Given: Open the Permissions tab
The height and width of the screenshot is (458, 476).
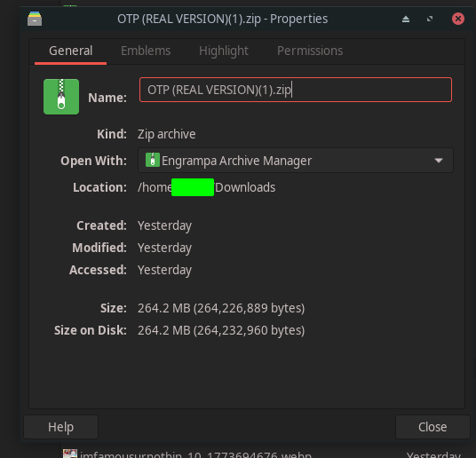Looking at the screenshot, I should click(x=310, y=51).
